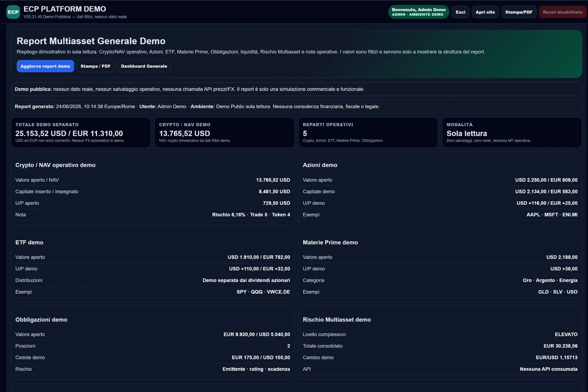This screenshot has height=392, width=588.
Task: Click the 13.765,52 USD Crypto / NAV Demo card value
Action: click(184, 134)
